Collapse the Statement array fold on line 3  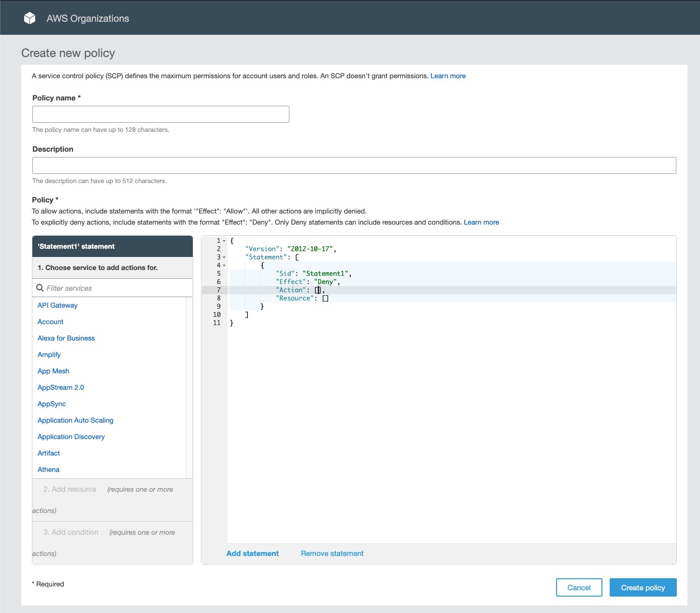click(x=224, y=257)
